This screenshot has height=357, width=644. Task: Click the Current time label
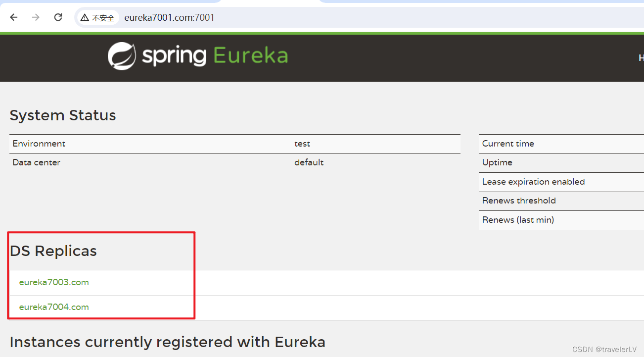[508, 144]
